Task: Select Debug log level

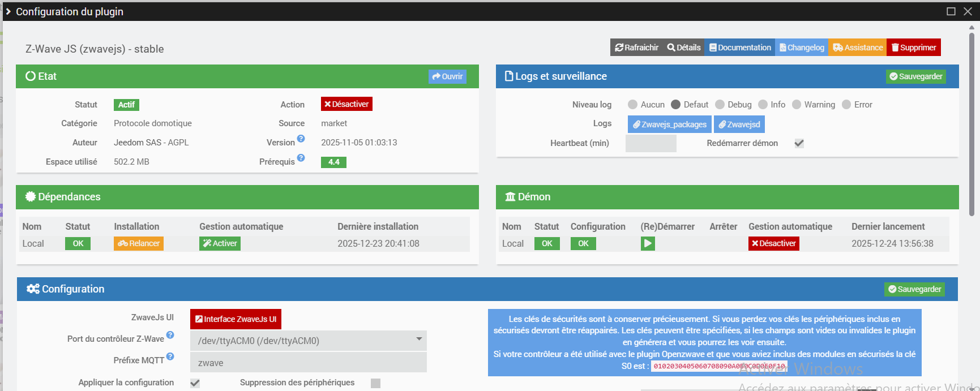Action: pyautogui.click(x=720, y=105)
